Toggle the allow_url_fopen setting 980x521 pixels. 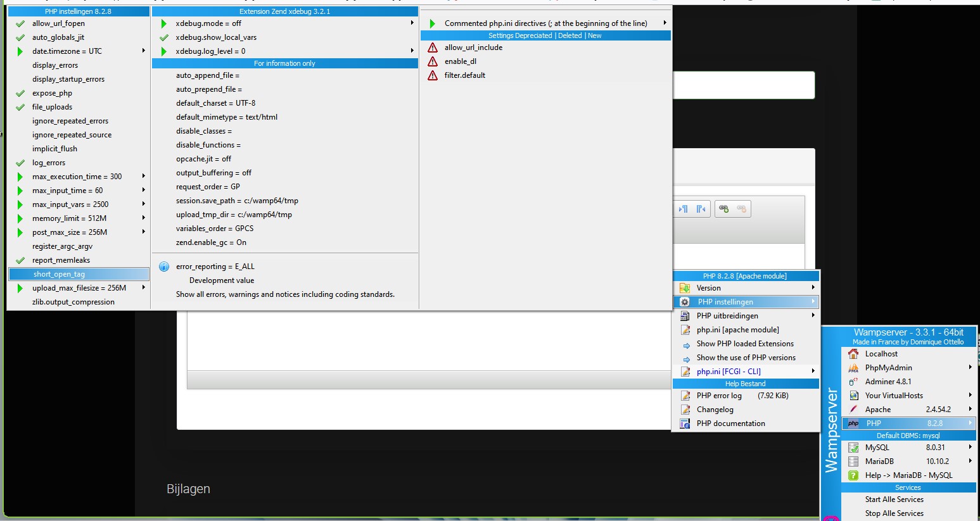tap(58, 23)
